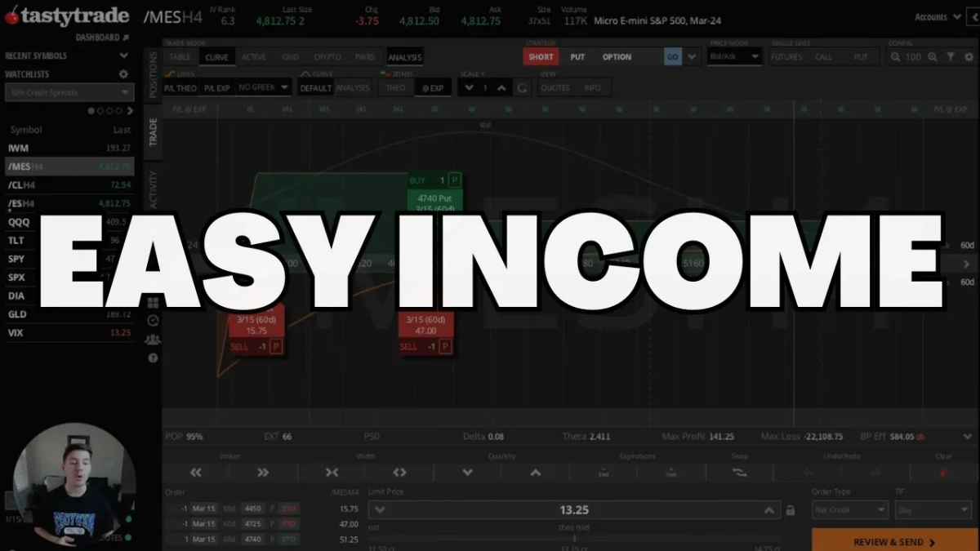Narrow the spread width icon
The height and width of the screenshot is (551, 980).
coord(332,472)
